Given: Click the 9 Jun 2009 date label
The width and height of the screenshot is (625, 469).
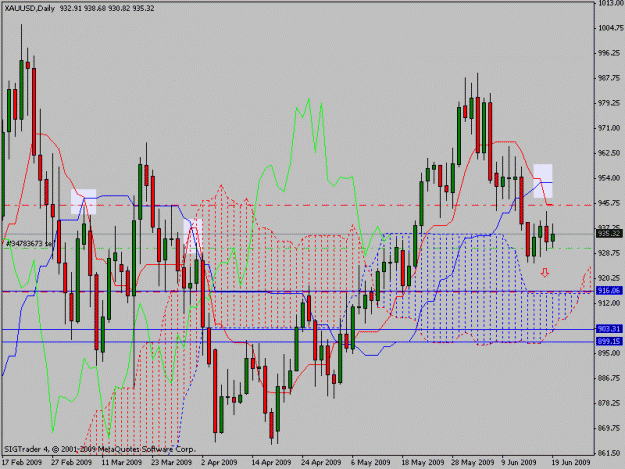Looking at the screenshot, I should (x=519, y=463).
